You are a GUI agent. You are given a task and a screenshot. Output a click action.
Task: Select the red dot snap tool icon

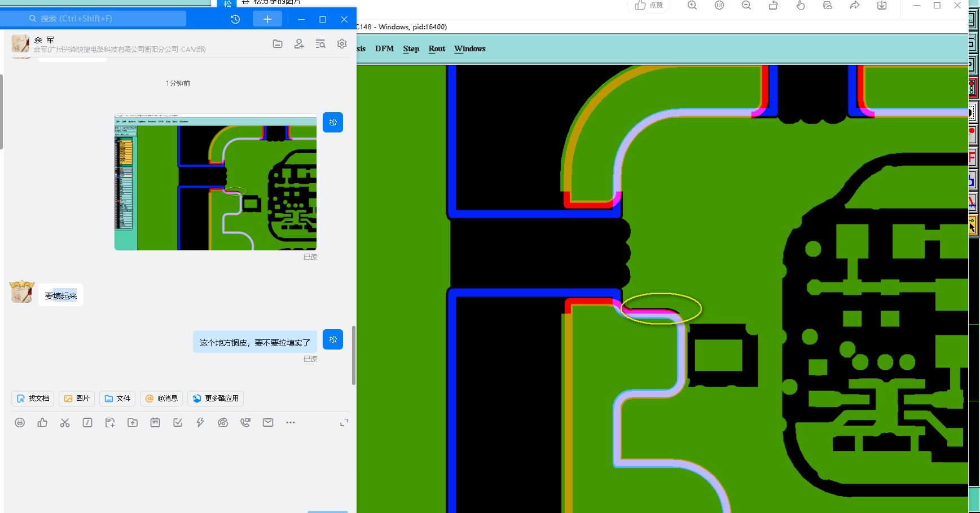(972, 134)
